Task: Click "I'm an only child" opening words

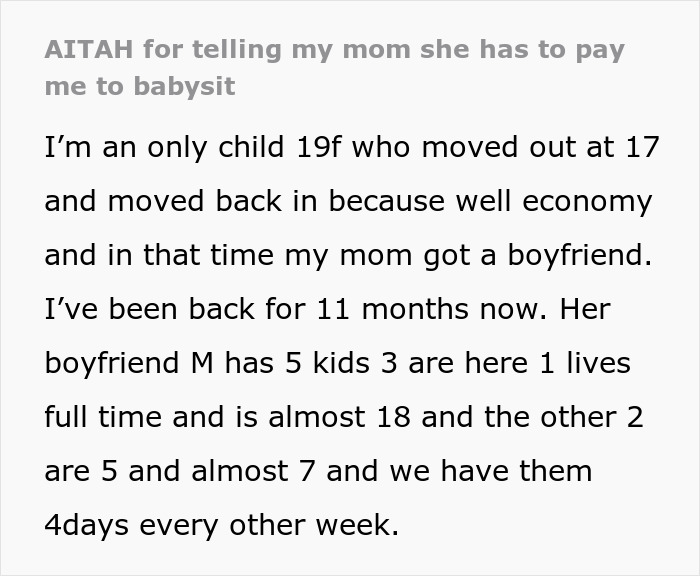Action: (x=164, y=148)
